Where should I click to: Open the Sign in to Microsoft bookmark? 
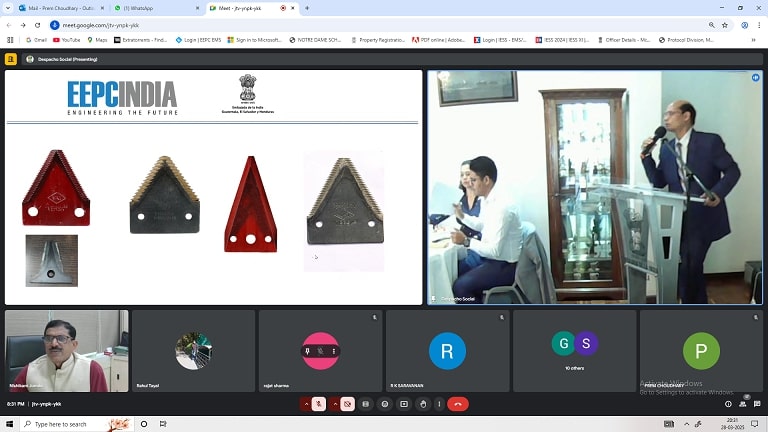(x=255, y=40)
